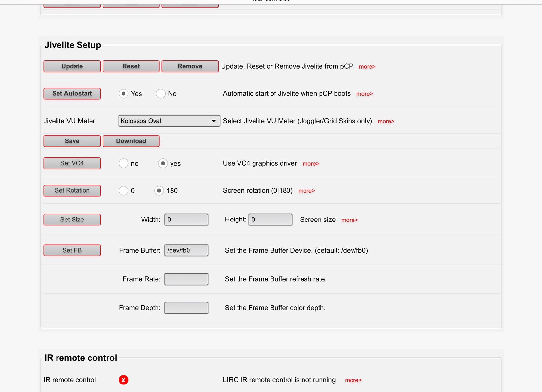Click 'Set the Frame Buffer color depth.' text
Viewport: 542px width, 392px height.
coord(275,308)
